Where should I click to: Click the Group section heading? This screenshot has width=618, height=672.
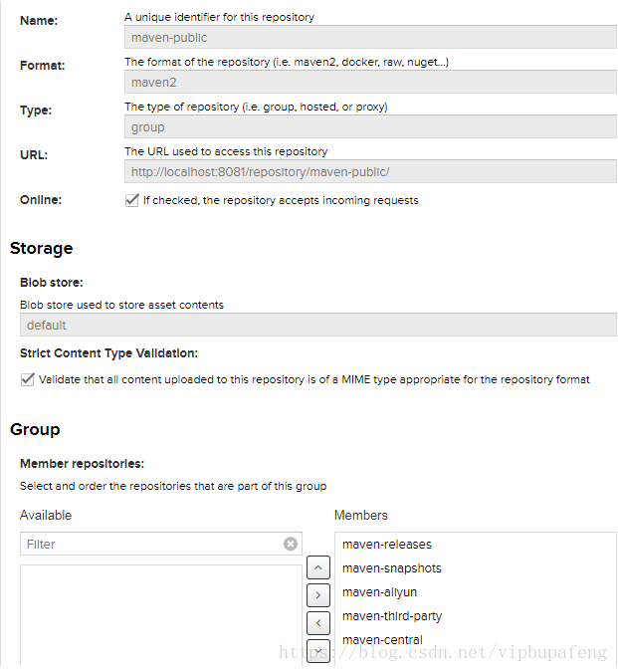(x=35, y=429)
